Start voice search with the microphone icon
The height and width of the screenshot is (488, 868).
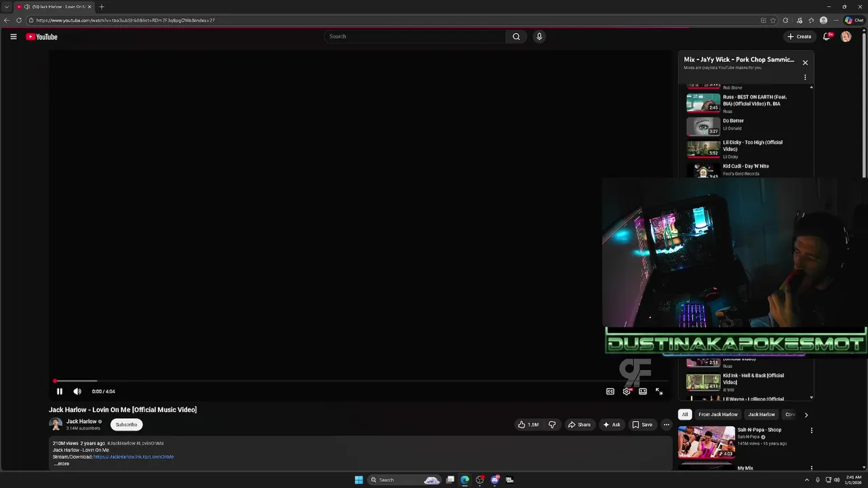539,37
